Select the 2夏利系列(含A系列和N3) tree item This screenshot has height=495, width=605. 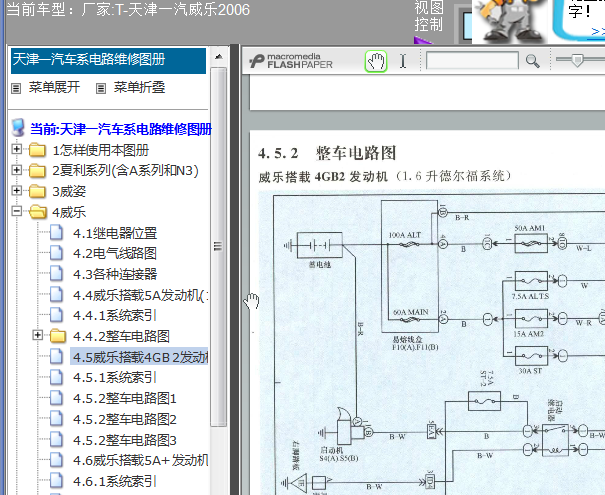tap(126, 171)
